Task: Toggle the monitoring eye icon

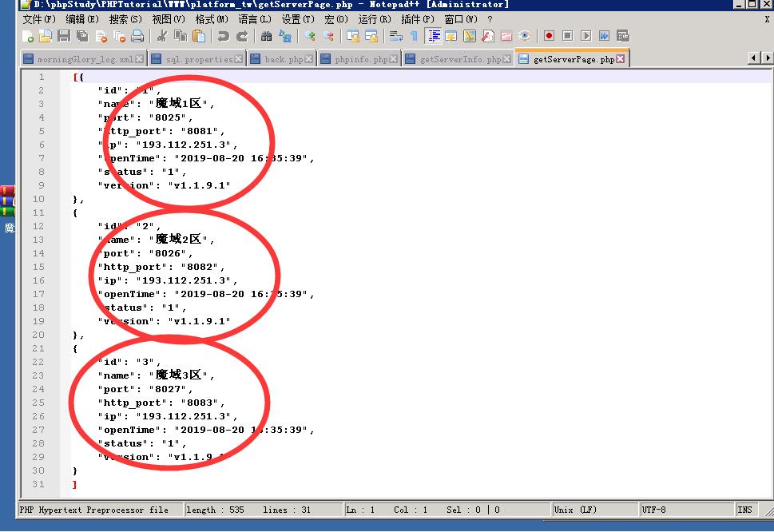Action: (x=525, y=36)
